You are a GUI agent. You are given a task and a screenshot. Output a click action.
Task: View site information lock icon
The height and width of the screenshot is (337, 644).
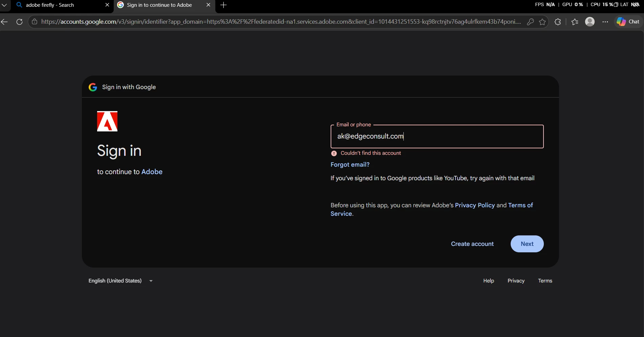tap(35, 22)
